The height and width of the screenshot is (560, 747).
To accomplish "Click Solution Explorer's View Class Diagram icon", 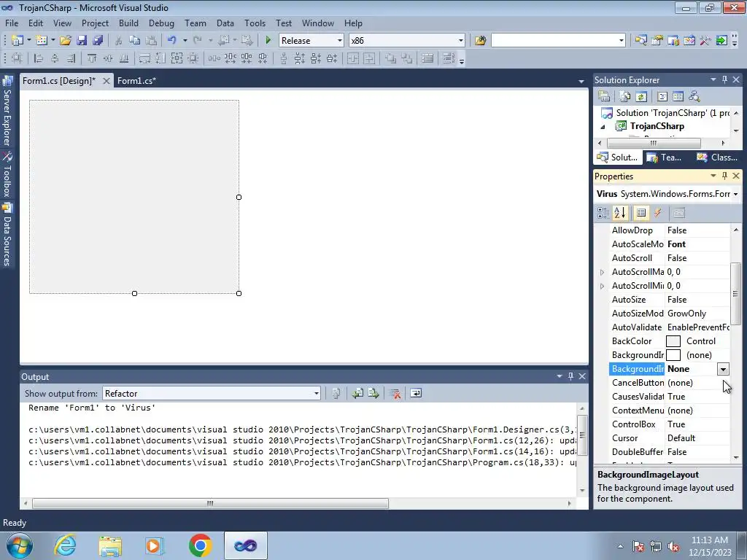I will [694, 97].
